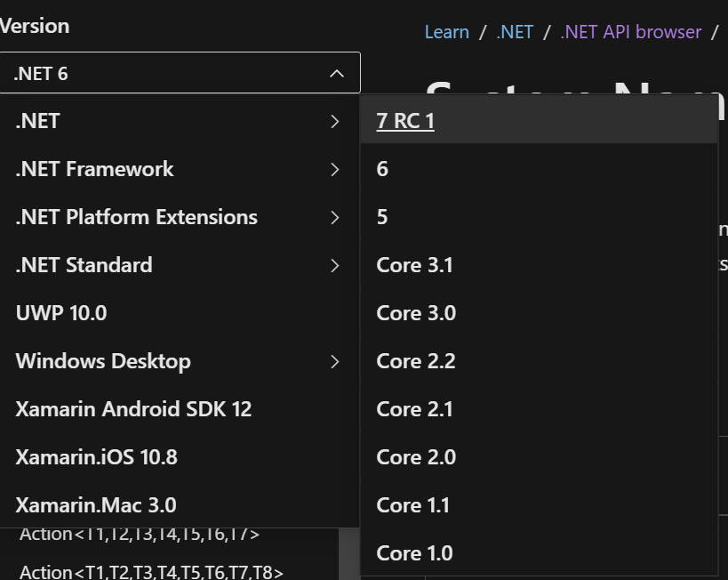The width and height of the screenshot is (728, 580).
Task: Open Action<T1,T2,T3,T4,T5,T6,T7> tree item
Action: click(139, 535)
